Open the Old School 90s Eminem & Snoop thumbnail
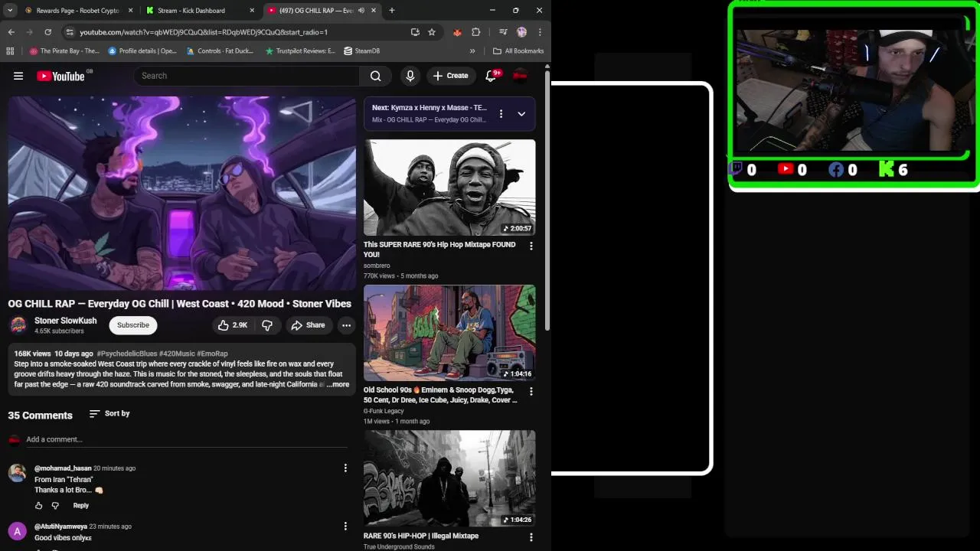This screenshot has width=980, height=551. (x=449, y=333)
